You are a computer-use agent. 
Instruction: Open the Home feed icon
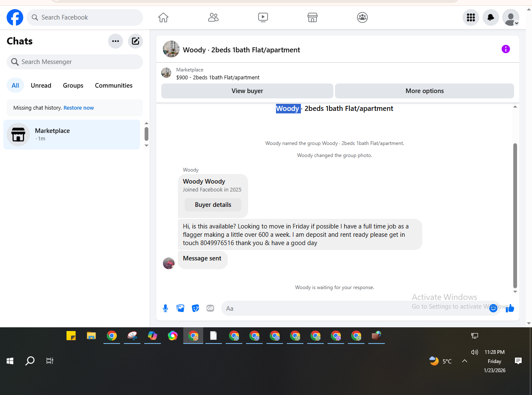click(x=163, y=17)
